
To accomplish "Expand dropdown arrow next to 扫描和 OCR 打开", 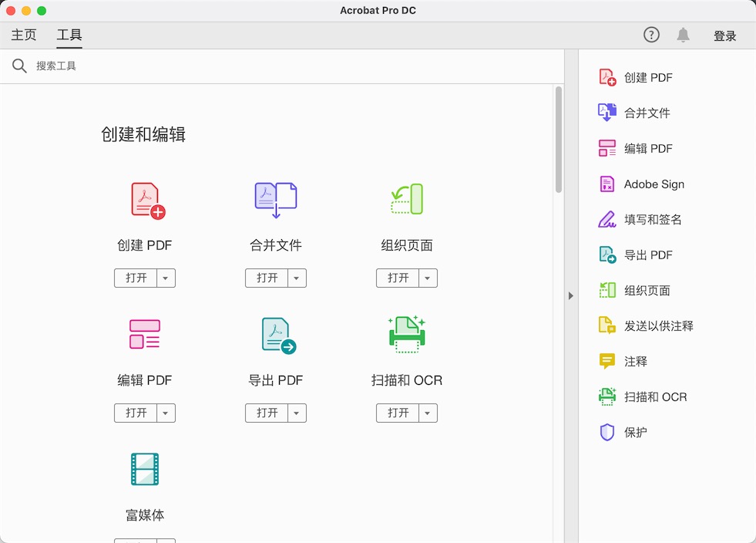I will point(428,413).
